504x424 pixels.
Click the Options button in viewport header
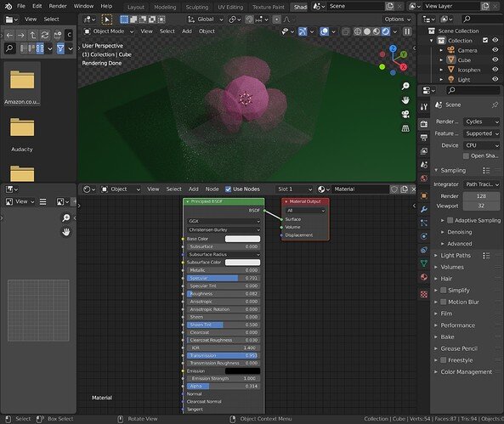397,20
